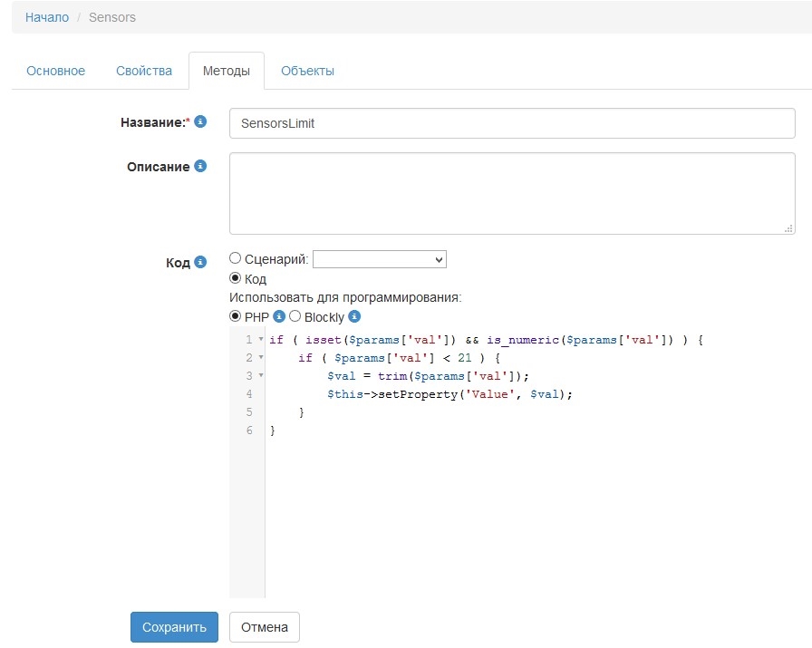This screenshot has width=812, height=648.
Task: Select the Сценарий radio button
Action: click(235, 258)
